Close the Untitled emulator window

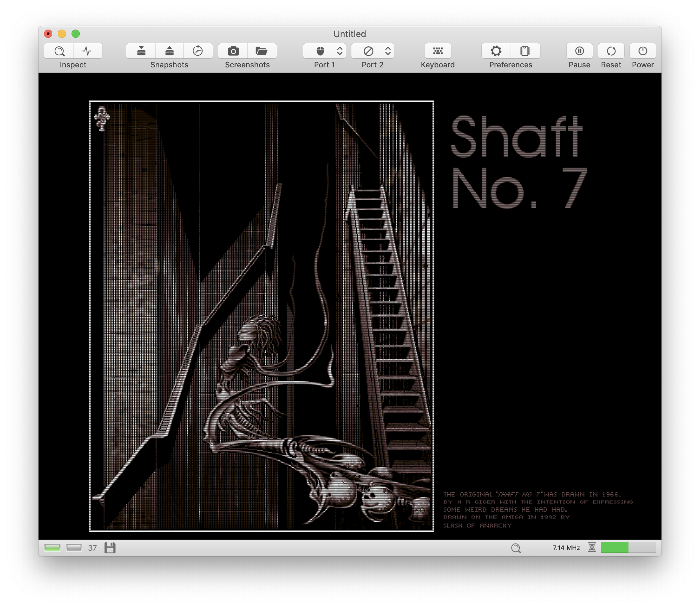point(48,34)
